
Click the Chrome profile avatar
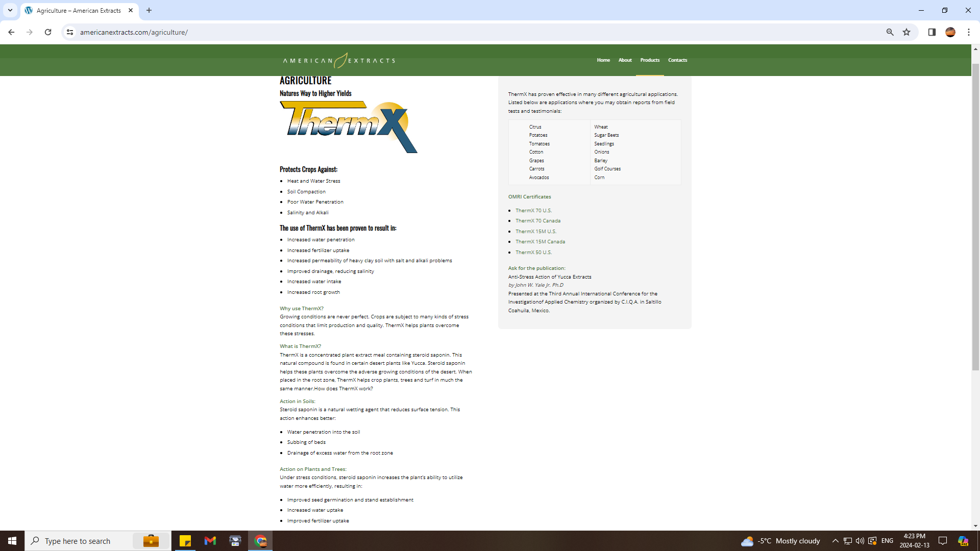[950, 32]
